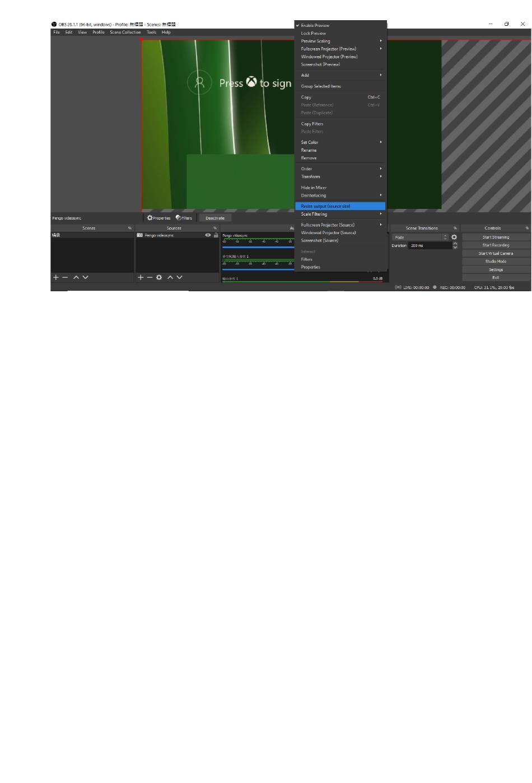This screenshot has height=783, width=532.
Task: Open the Tools menu
Action: [x=152, y=32]
